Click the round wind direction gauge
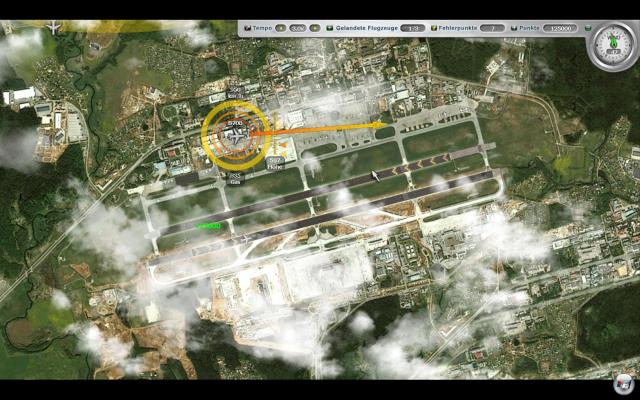Viewport: 640px width, 400px height. coord(613,45)
